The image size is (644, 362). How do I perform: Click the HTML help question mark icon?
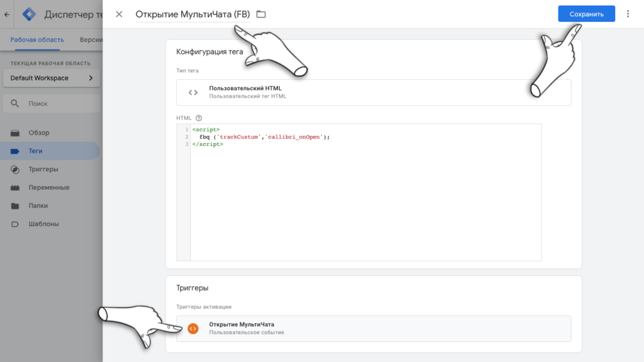pos(199,118)
